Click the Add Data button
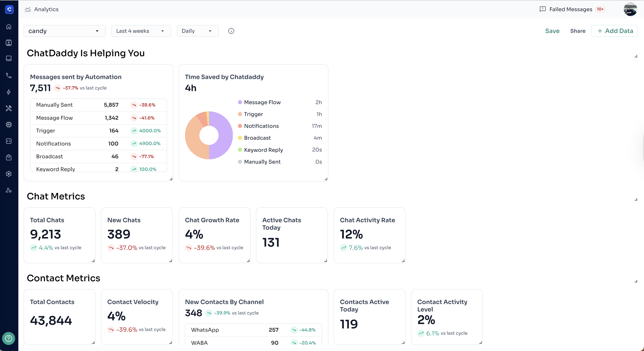 pyautogui.click(x=614, y=31)
